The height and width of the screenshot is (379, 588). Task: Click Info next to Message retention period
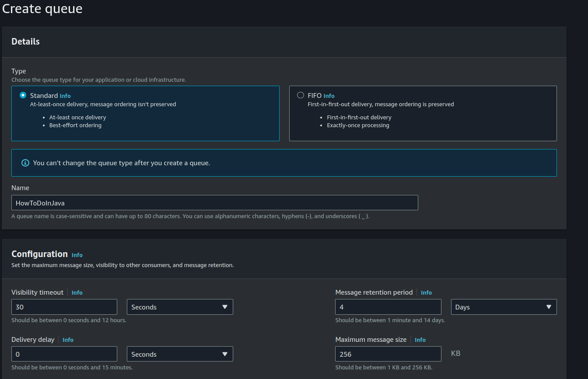point(426,292)
